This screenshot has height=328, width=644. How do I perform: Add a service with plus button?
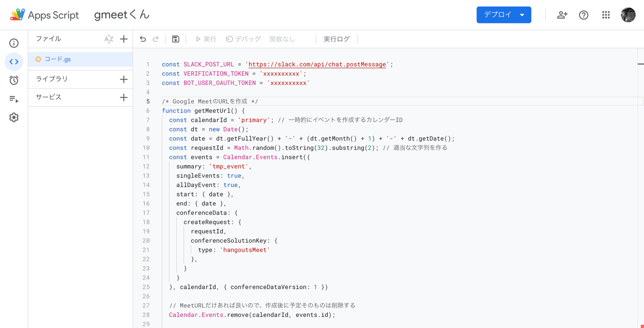[x=124, y=97]
